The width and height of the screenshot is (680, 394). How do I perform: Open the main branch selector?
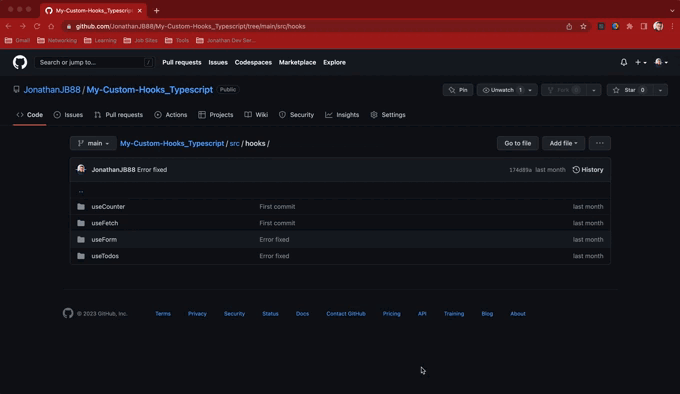[x=93, y=143]
